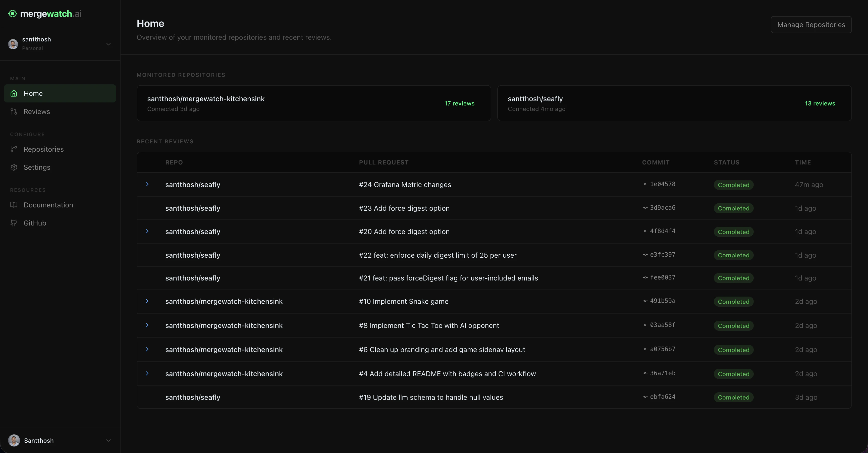The height and width of the screenshot is (453, 868).
Task: Select the Home house icon in sidebar
Action: coord(14,93)
